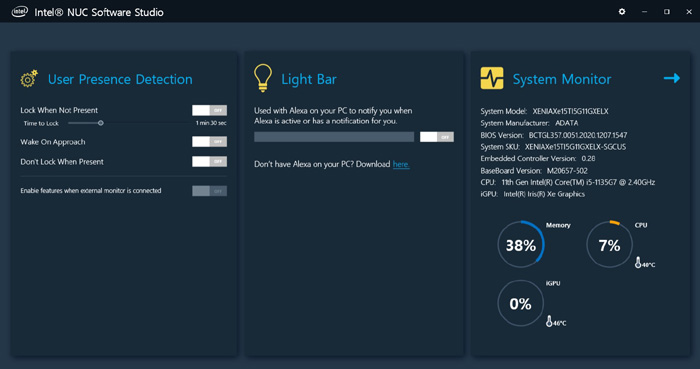Screen dimensions: 700x369
Task: Click the Light Bar bulb icon
Action: click(x=262, y=78)
